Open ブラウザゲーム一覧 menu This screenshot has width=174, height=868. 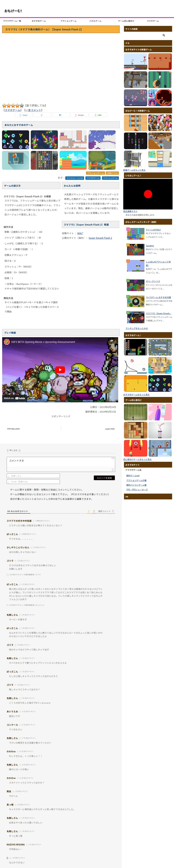point(12,21)
